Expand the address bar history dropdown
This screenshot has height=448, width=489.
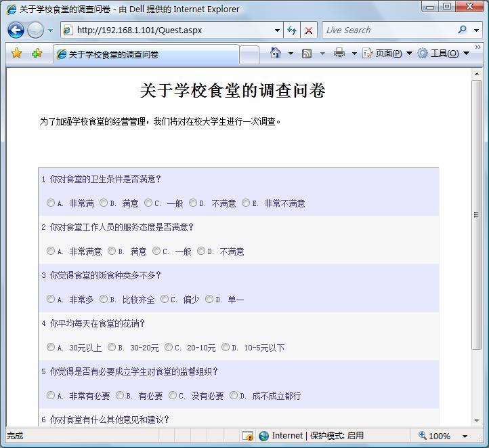[x=277, y=30]
